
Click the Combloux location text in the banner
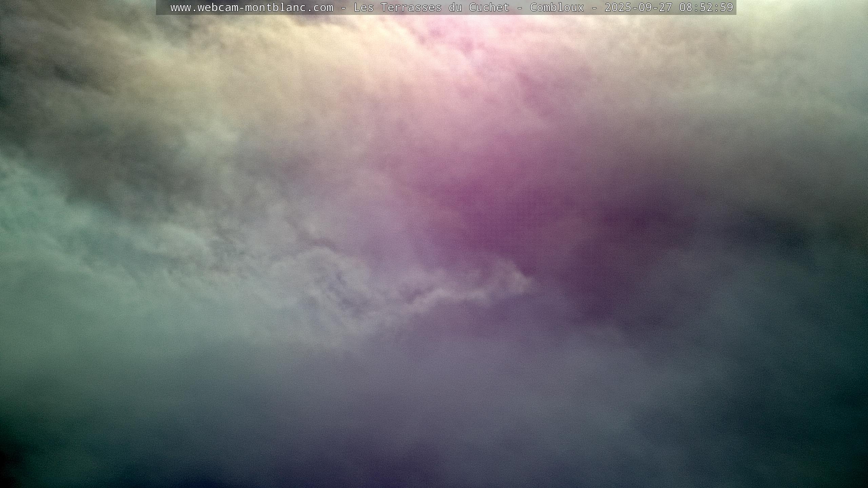pos(557,7)
